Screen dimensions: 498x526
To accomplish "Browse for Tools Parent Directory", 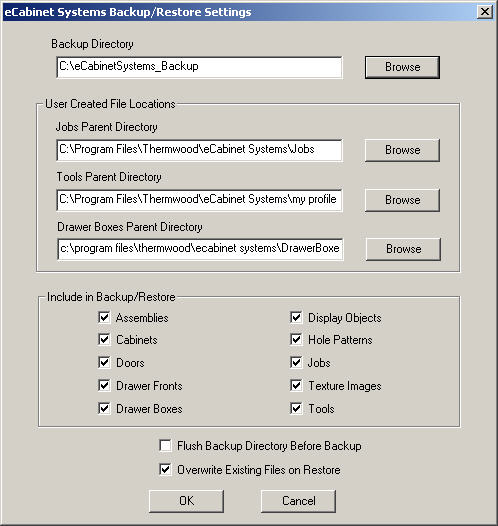I will point(402,200).
